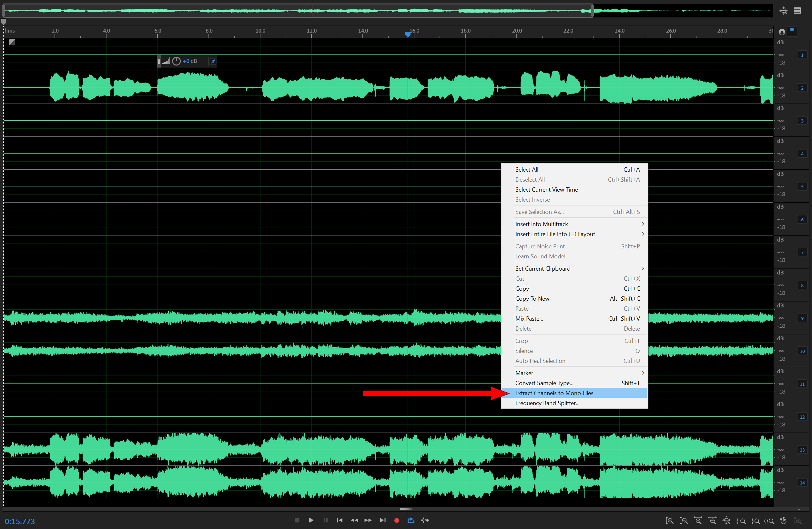This screenshot has width=812, height=529.
Task: Enable loop playback in the transport bar
Action: point(411,520)
